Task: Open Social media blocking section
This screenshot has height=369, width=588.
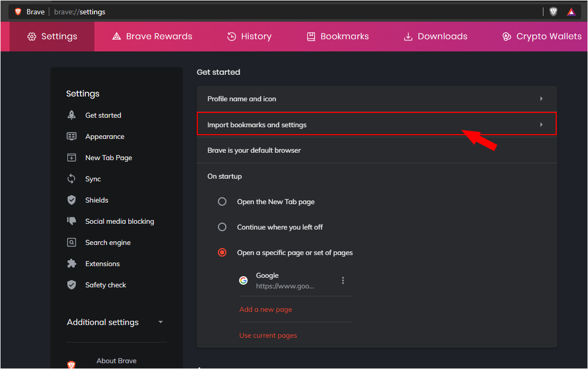Action: click(x=120, y=221)
